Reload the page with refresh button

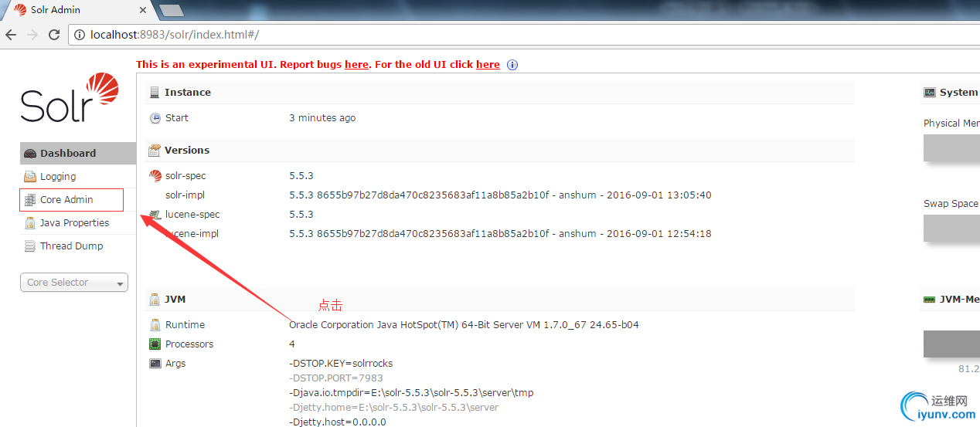(x=54, y=35)
